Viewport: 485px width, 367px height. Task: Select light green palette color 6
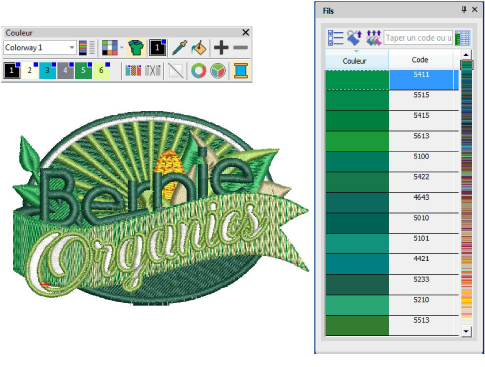point(101,70)
